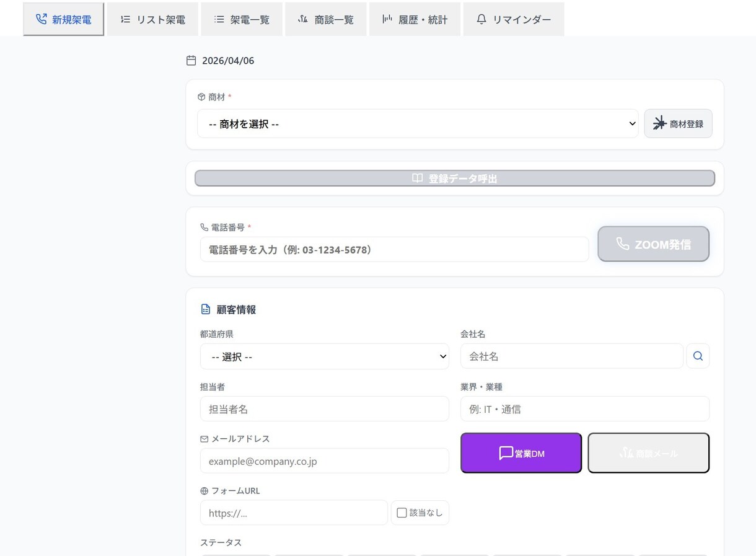Switch to the リマインダー tab
Screen dimensions: 756x556
[514, 19]
